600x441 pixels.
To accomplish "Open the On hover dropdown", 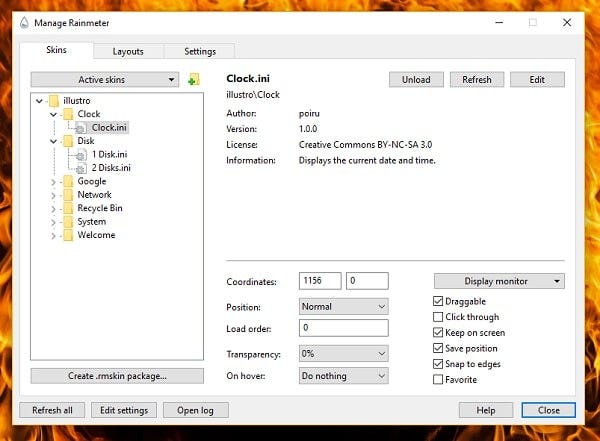I will (344, 376).
